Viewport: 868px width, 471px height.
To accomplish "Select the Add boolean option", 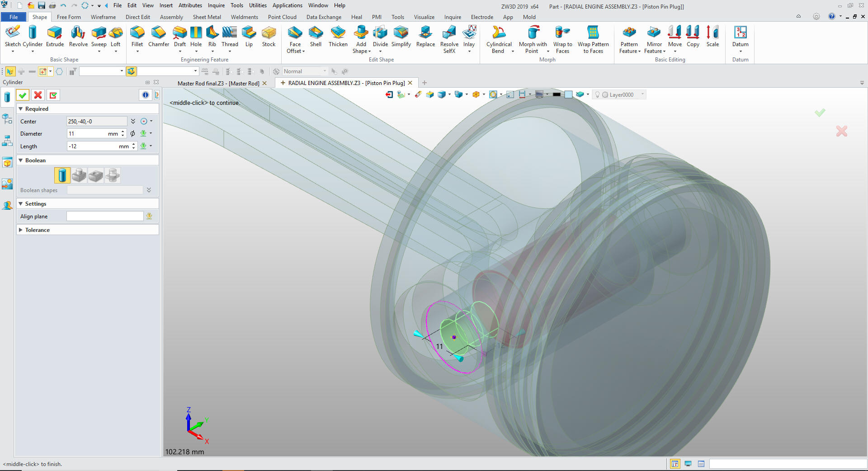I will coord(79,175).
